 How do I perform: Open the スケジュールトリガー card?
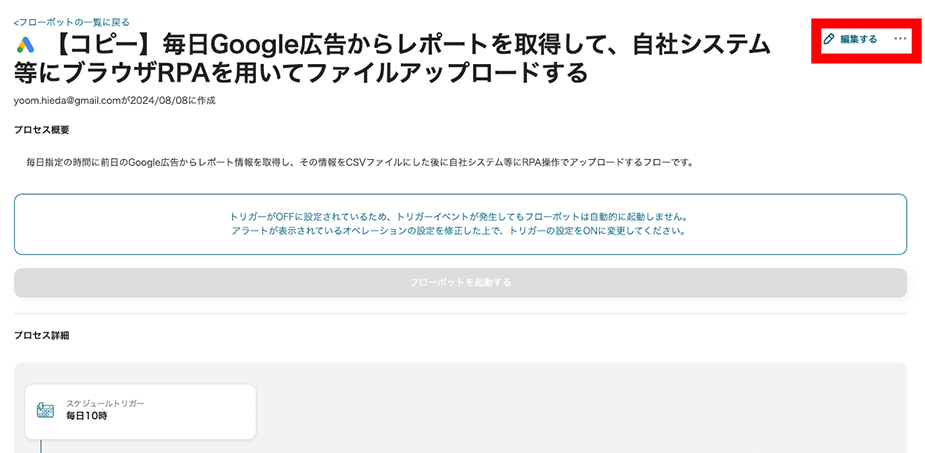point(140,411)
